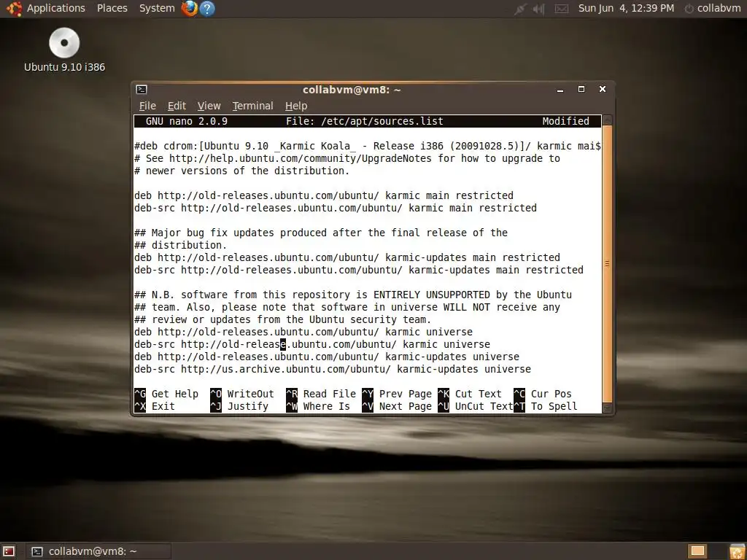
Task: Click the '#deb cdrom:' line in the editor
Action: click(368, 146)
